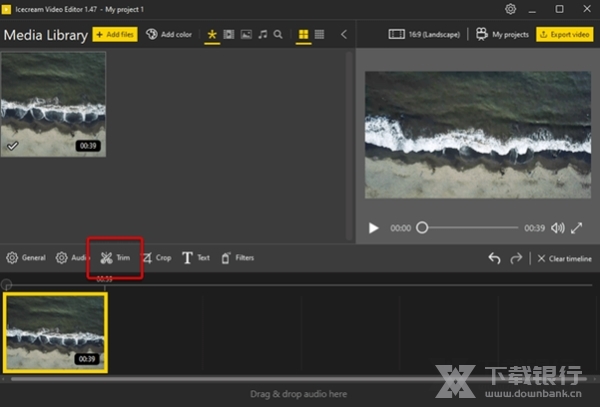This screenshot has width=600, height=407.
Task: Click the timeline horizontal scrollbar
Action: [x=298, y=379]
